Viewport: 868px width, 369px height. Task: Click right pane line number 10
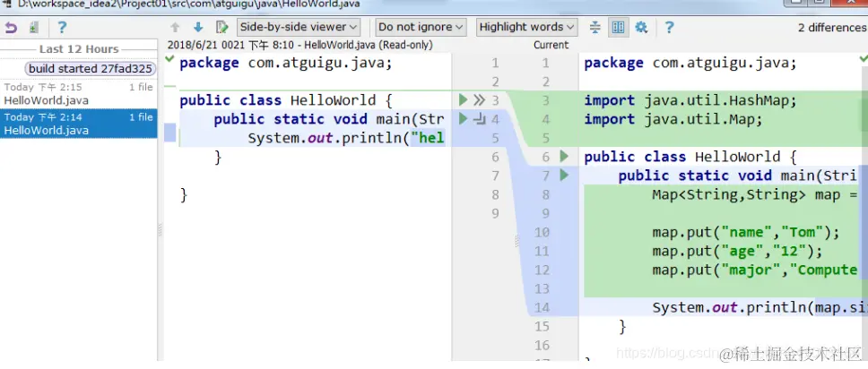click(542, 232)
